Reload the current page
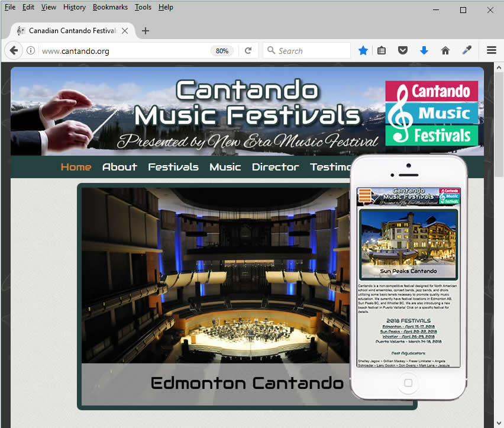Viewport: 504px width, 428px height. (x=248, y=50)
